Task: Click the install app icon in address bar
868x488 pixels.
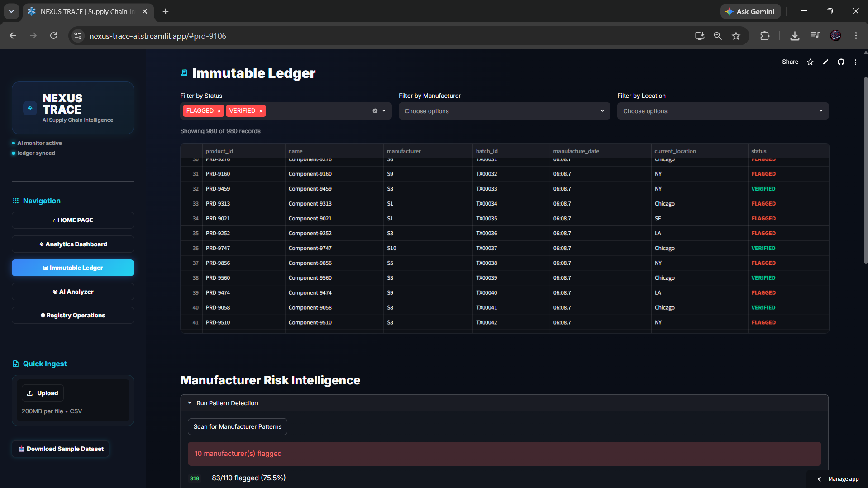Action: pos(700,36)
